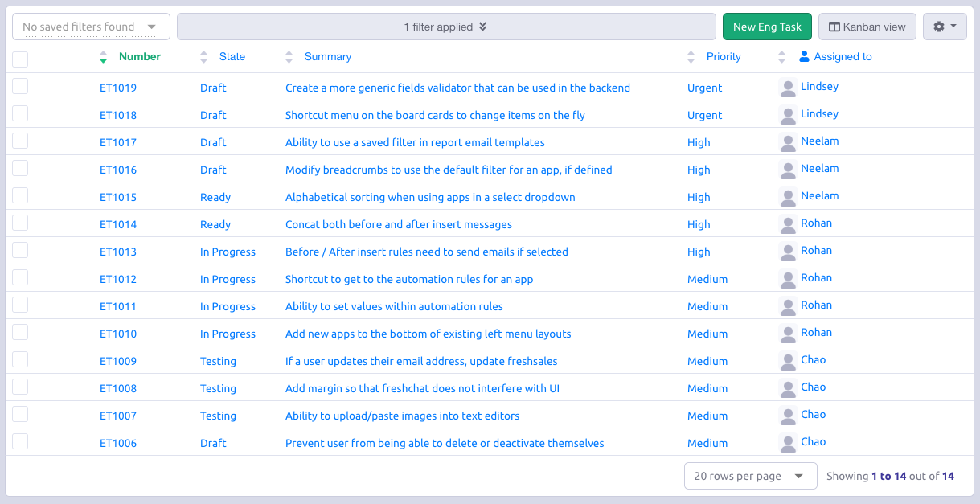This screenshot has width=980, height=504.
Task: Expand the '1 filter applied' bar
Action: click(446, 27)
